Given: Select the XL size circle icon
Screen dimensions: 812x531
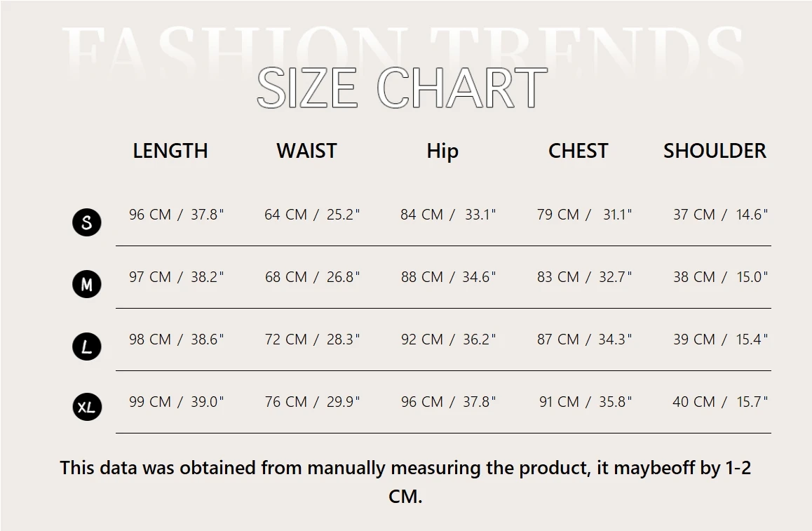Looking at the screenshot, I should (x=86, y=407).
